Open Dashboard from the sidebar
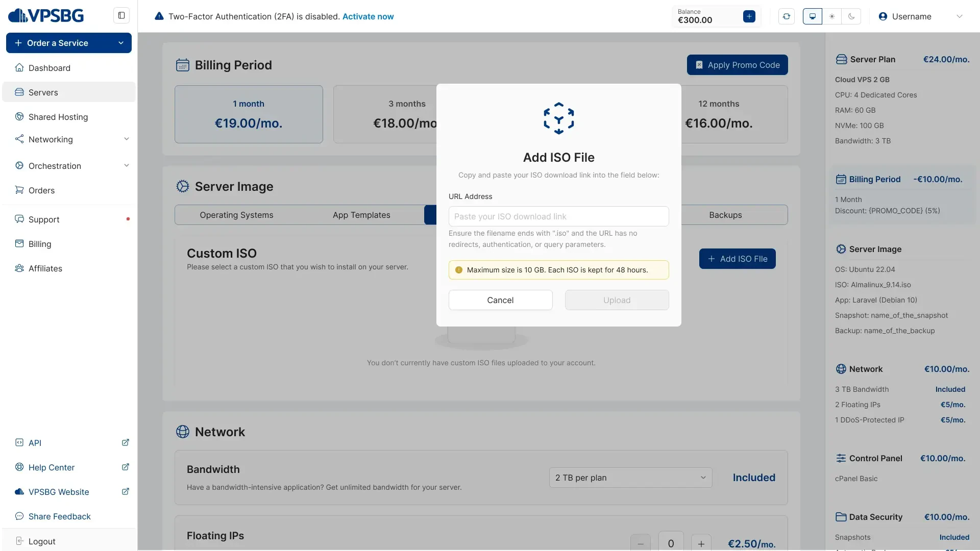 coord(50,68)
